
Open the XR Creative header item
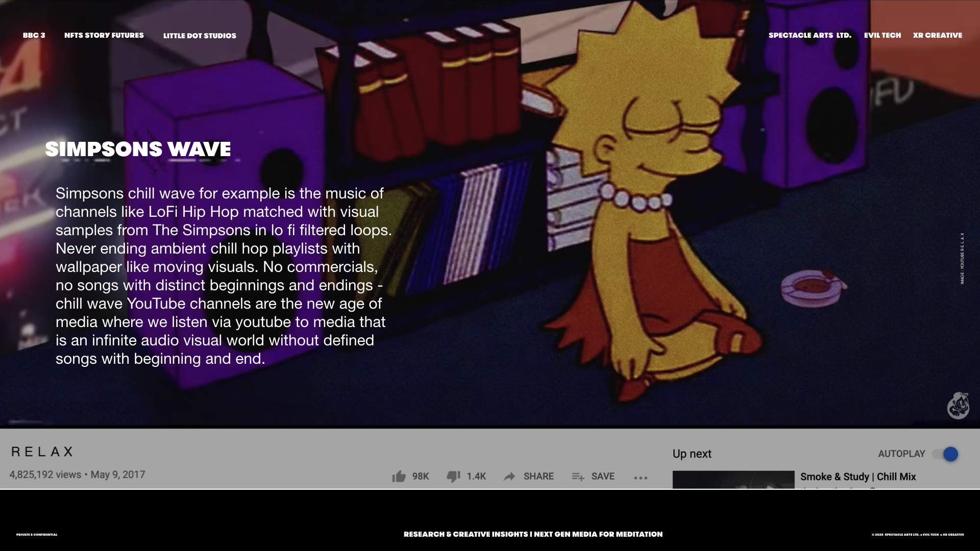[938, 35]
